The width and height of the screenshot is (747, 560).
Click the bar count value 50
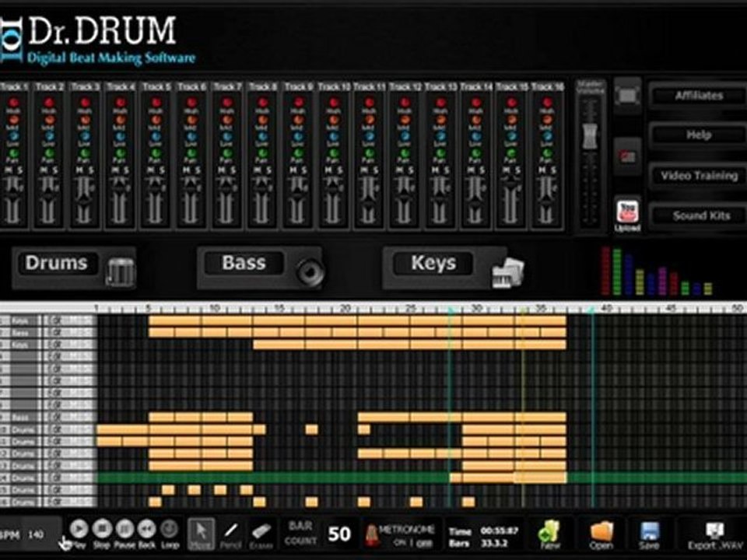click(339, 534)
